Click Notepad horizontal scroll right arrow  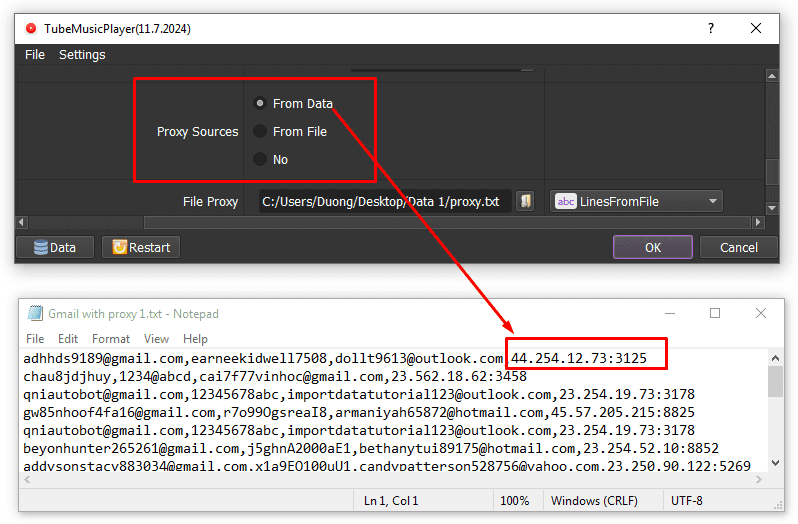[758, 479]
